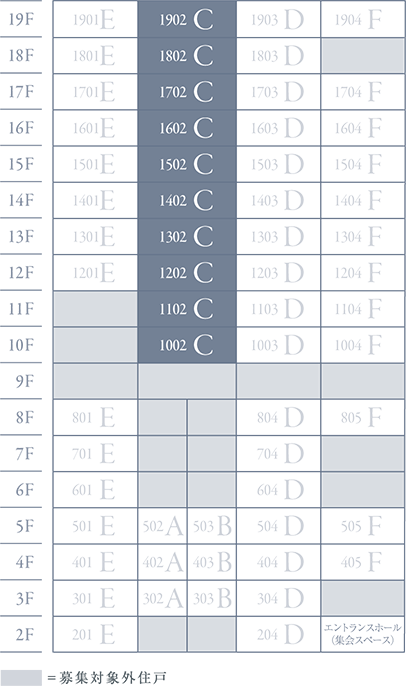Select unit 1902 C on the 19th floor

click(x=187, y=19)
